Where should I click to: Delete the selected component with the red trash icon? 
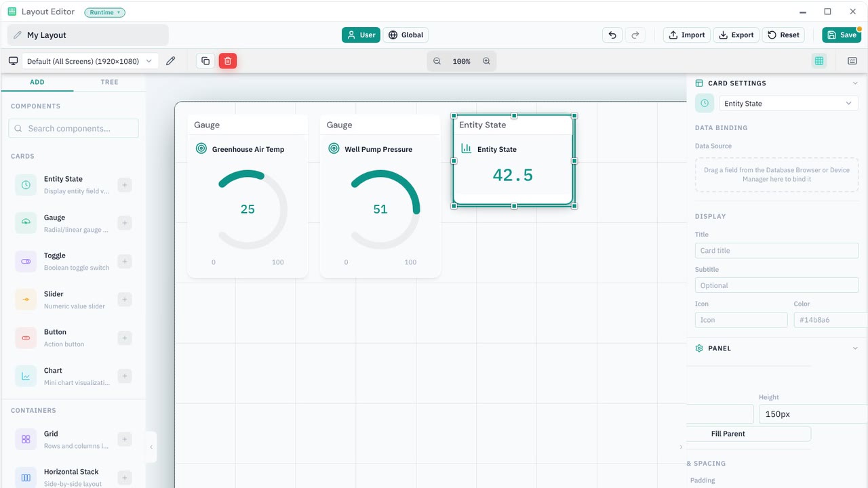228,61
